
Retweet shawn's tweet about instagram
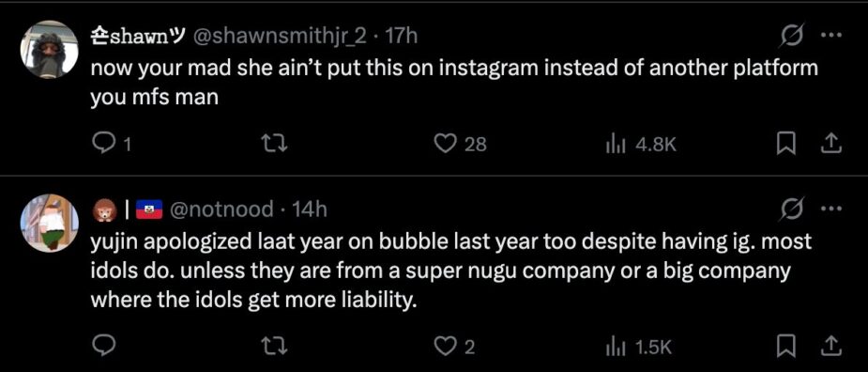click(x=276, y=145)
